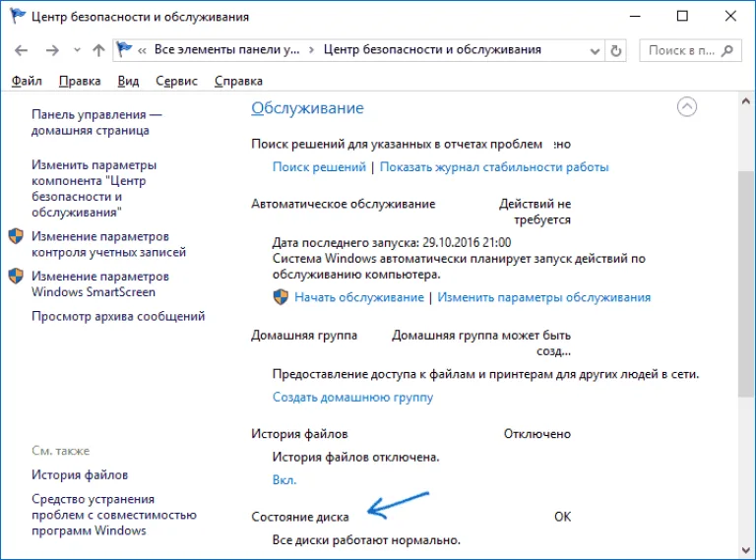Click scrollbar up arrow
Image resolution: width=756 pixels, height=560 pixels.
pyautogui.click(x=746, y=101)
